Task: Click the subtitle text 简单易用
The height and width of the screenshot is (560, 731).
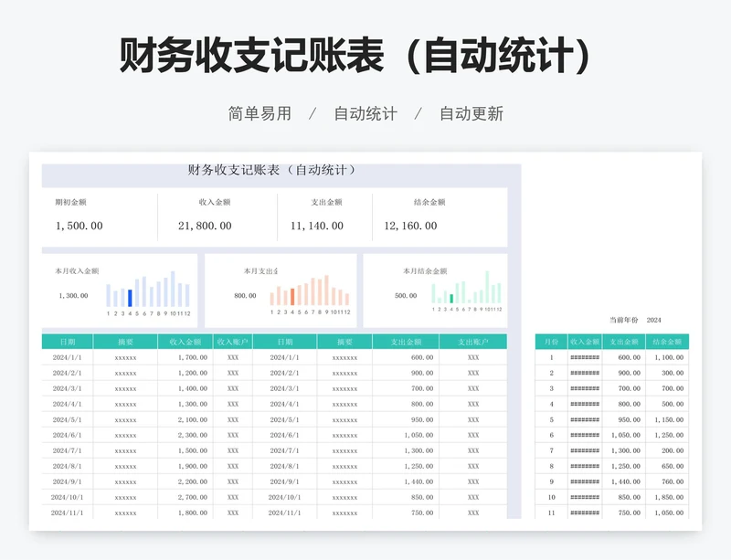Action: (x=260, y=114)
